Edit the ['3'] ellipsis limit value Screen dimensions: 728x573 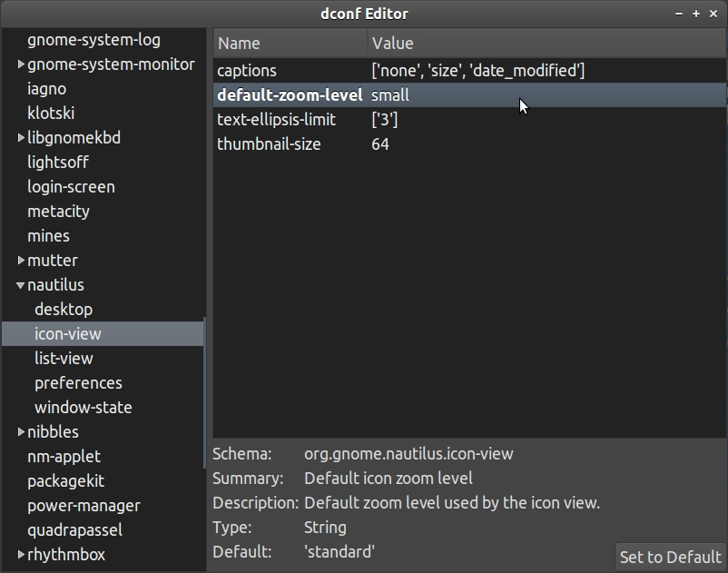click(385, 120)
